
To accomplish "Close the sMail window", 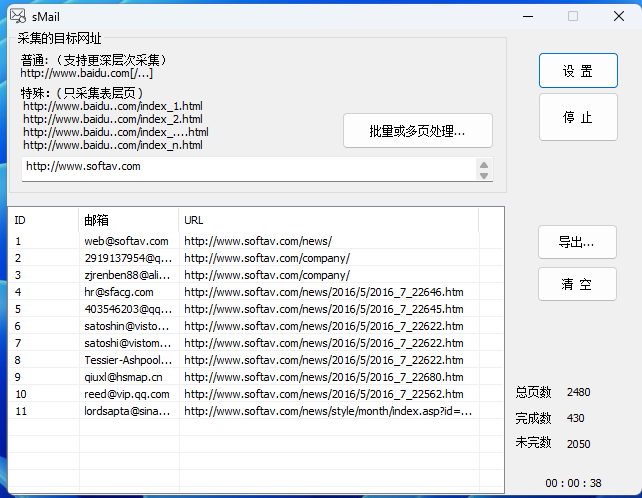I will pyautogui.click(x=618, y=16).
